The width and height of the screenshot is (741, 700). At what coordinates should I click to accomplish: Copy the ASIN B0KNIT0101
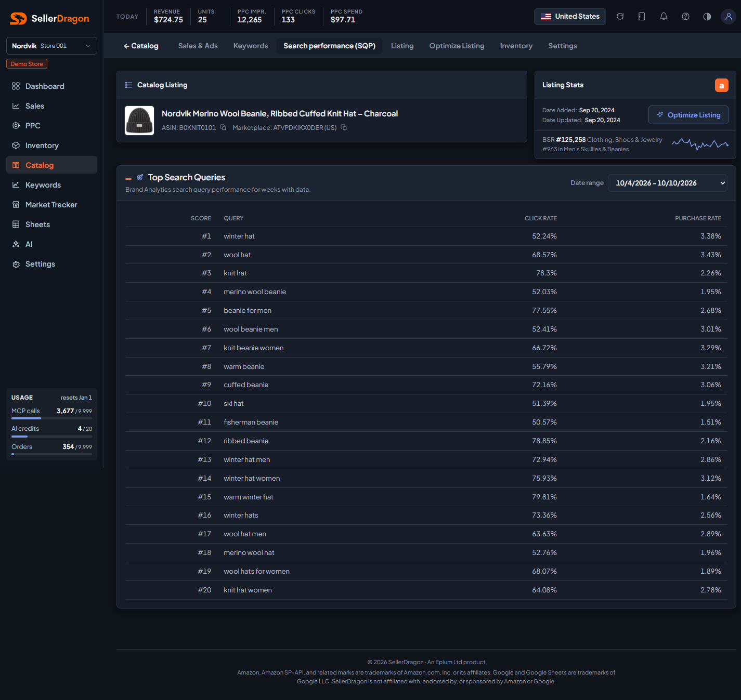coord(223,127)
